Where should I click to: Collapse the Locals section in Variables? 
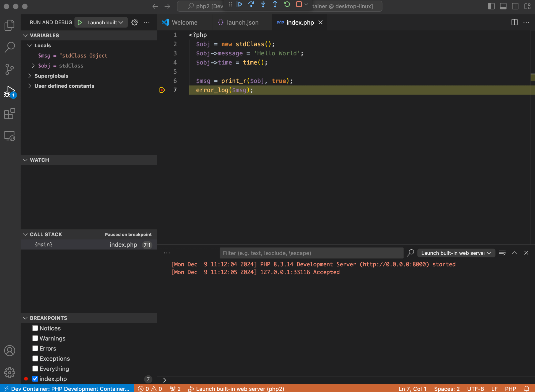29,45
